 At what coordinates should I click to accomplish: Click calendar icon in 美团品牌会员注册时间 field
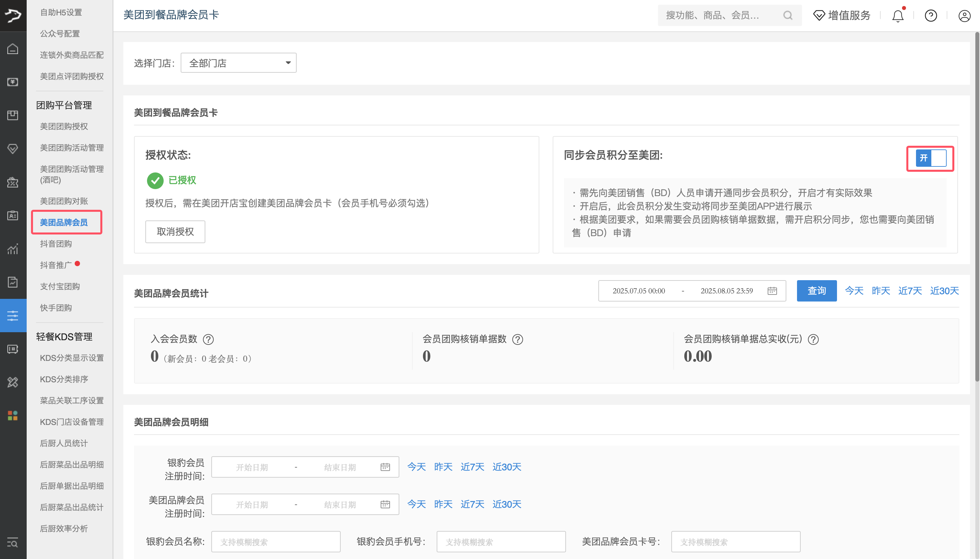click(x=385, y=504)
